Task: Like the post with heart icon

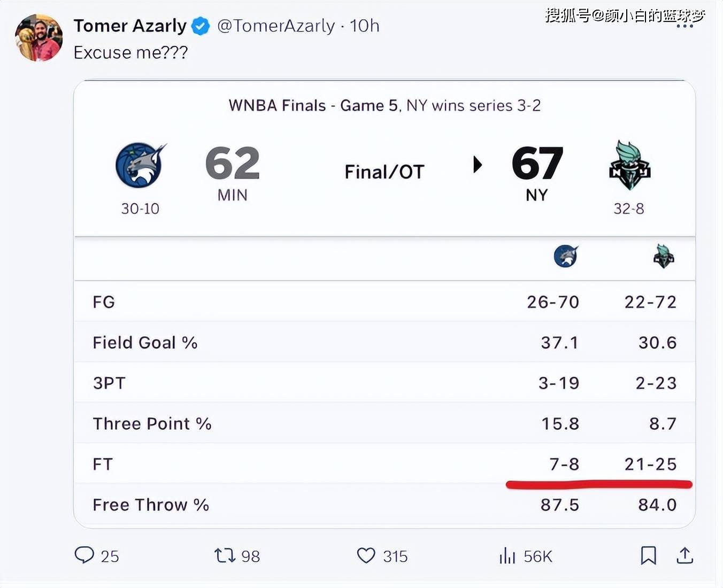Action: (366, 555)
